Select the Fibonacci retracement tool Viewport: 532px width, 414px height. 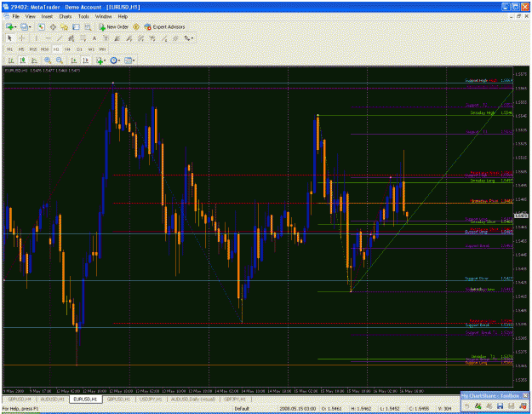pos(83,38)
